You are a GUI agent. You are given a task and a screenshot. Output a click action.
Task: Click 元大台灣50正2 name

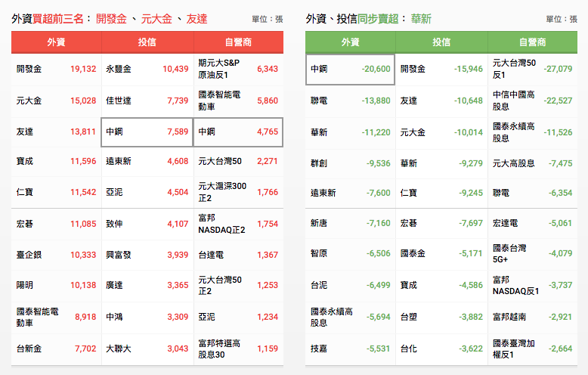(x=220, y=285)
